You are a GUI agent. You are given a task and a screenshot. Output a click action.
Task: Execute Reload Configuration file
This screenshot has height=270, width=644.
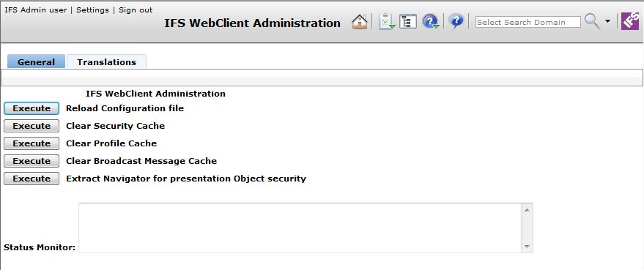pos(32,108)
